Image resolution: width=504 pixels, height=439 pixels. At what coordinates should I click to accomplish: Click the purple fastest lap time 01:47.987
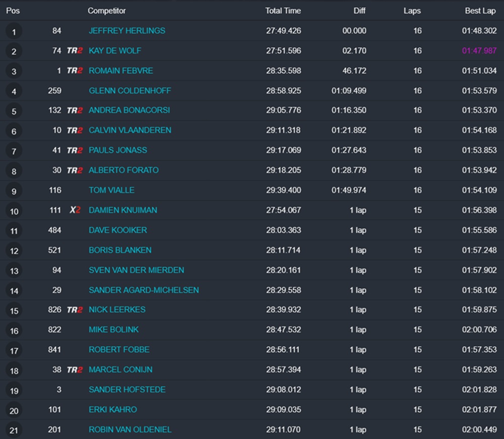coord(479,51)
